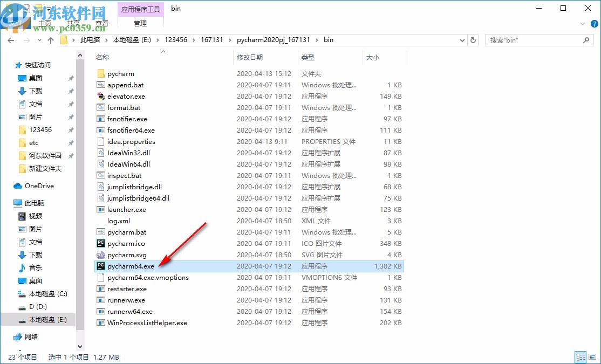This screenshot has width=601, height=364.
Task: Sort by 大小 column header
Action: (x=373, y=57)
